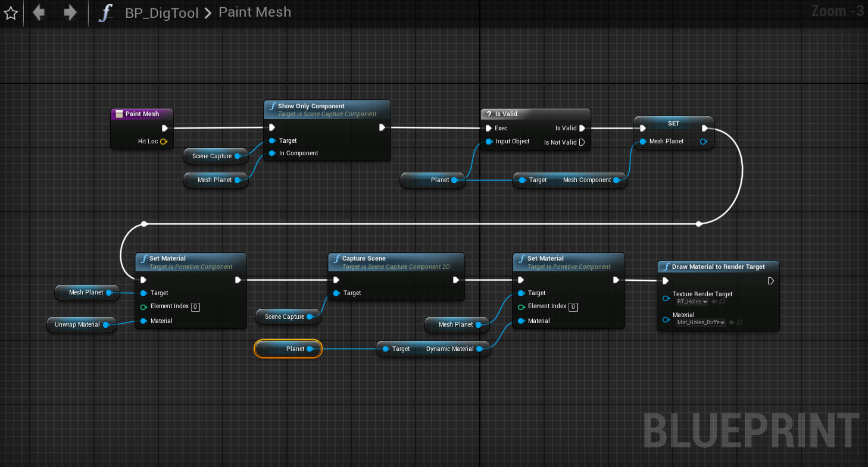This screenshot has width=868, height=467.
Task: Browse to Material asset via magnifier icon
Action: coord(739,322)
